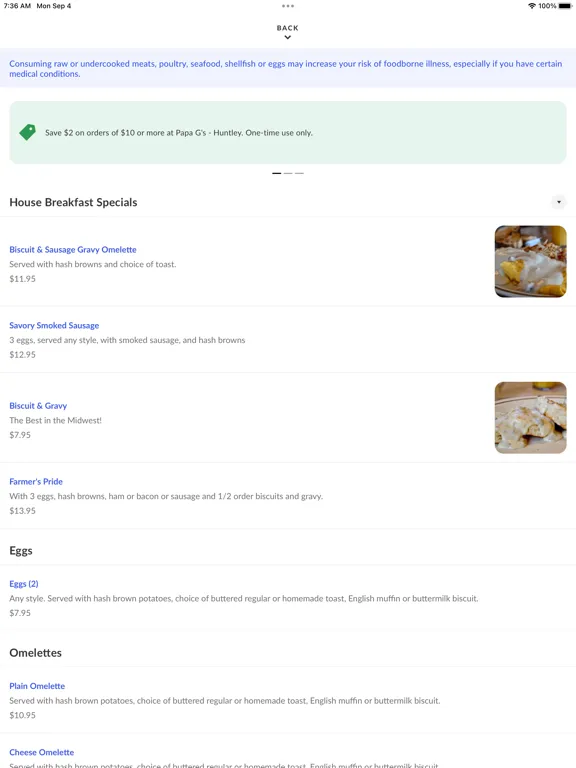
Task: Select Savory Smoked Sausage menu item
Action: [x=288, y=339]
